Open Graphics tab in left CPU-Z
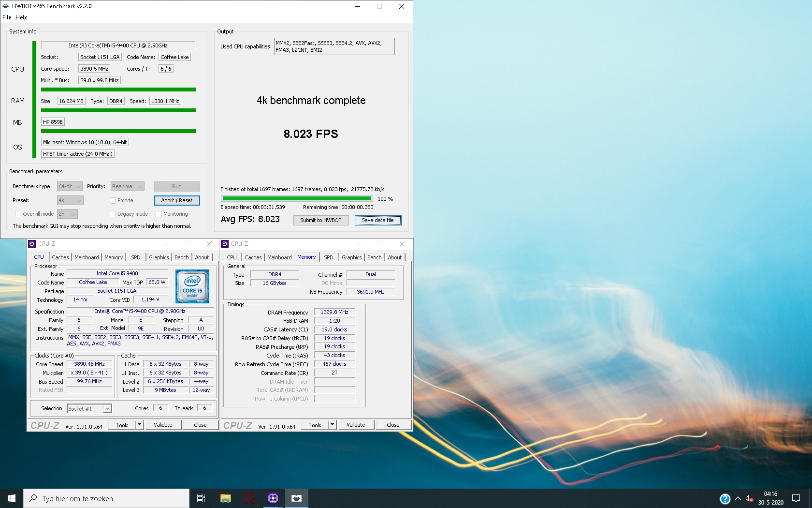Image resolution: width=812 pixels, height=508 pixels. tap(159, 257)
